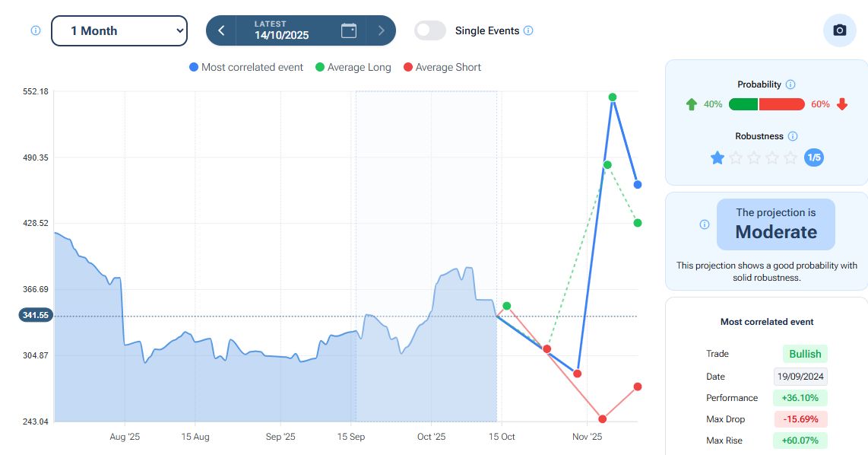Click the first robustness star
The width and height of the screenshot is (868, 455).
tap(717, 157)
